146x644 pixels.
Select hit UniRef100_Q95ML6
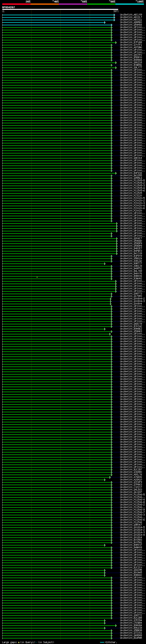(x=131, y=178)
